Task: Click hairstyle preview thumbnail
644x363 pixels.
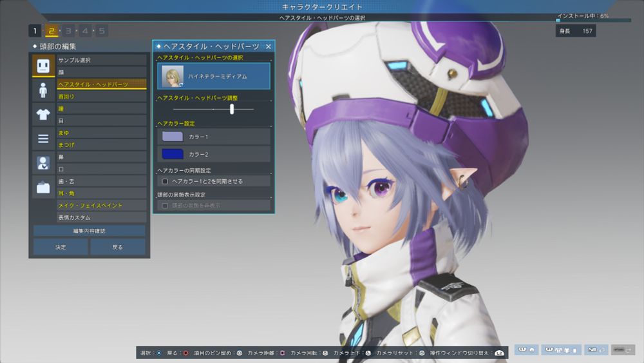Action: tap(173, 76)
